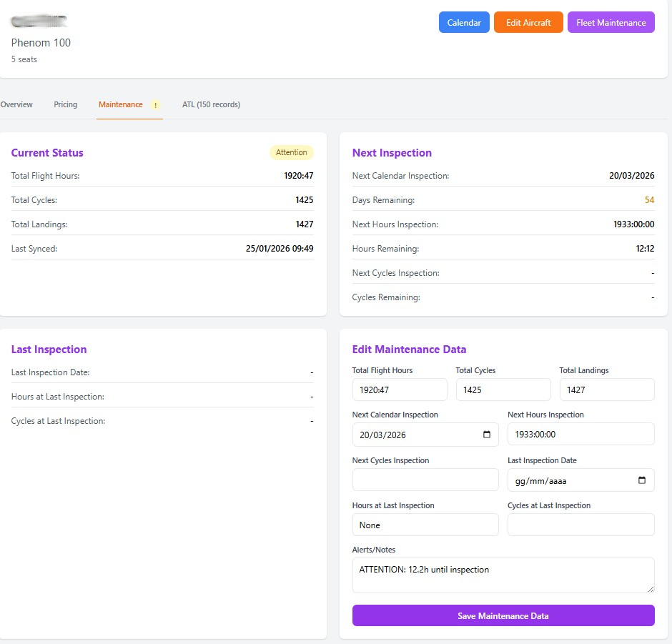Click the Next Hours Inspection input
Image resolution: width=672 pixels, height=644 pixels.
(x=580, y=434)
